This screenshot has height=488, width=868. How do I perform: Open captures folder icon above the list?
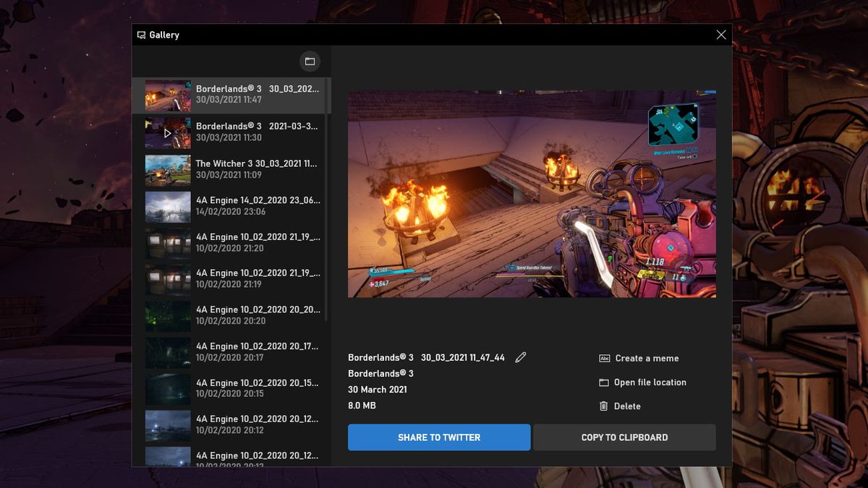click(x=310, y=61)
